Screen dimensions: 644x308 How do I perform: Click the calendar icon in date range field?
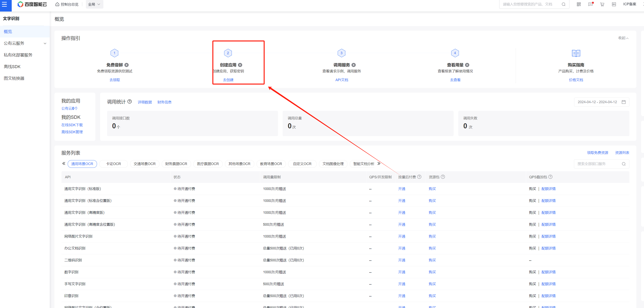[x=624, y=102]
